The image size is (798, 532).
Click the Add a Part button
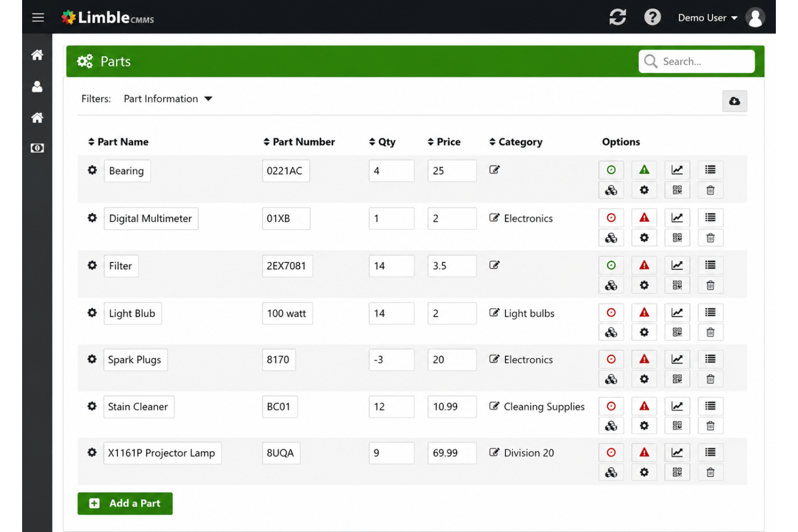click(125, 503)
